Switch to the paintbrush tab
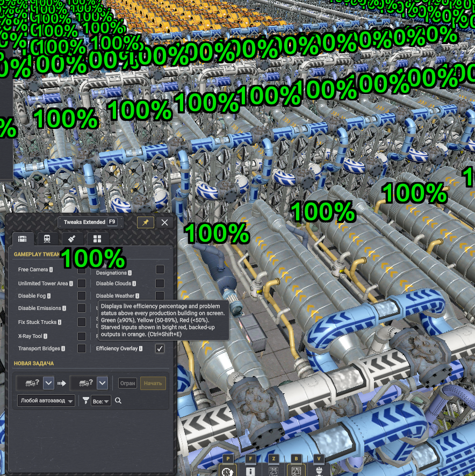Image resolution: width=475 pixels, height=476 pixels. pyautogui.click(x=71, y=239)
